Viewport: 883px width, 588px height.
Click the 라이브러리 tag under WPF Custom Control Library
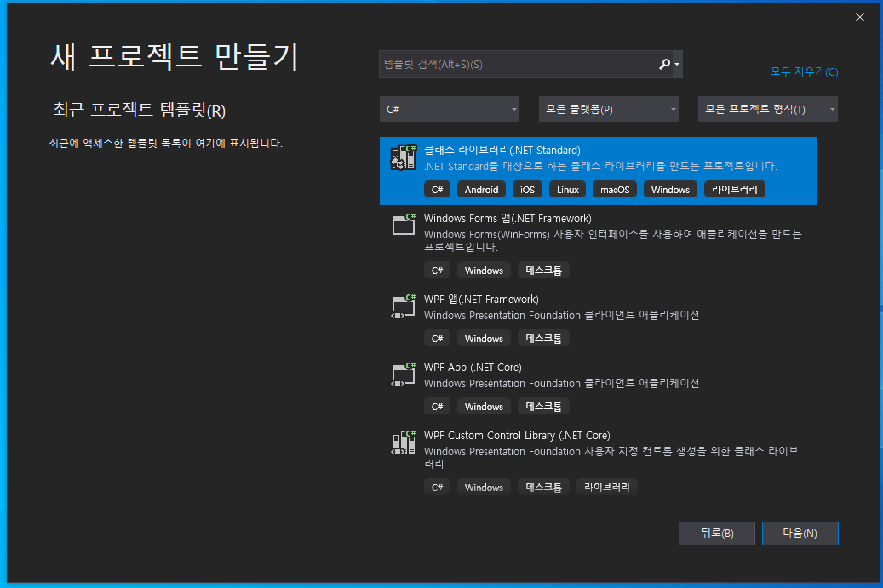click(606, 488)
